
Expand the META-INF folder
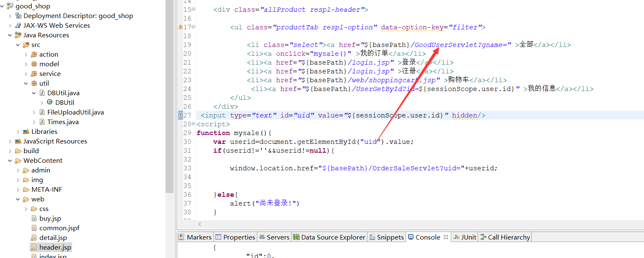[18, 189]
